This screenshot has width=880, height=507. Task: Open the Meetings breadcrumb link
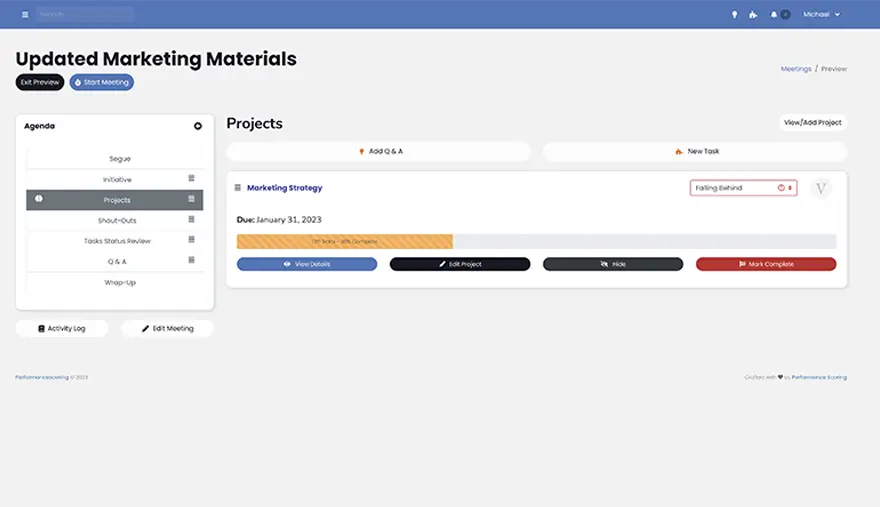796,69
